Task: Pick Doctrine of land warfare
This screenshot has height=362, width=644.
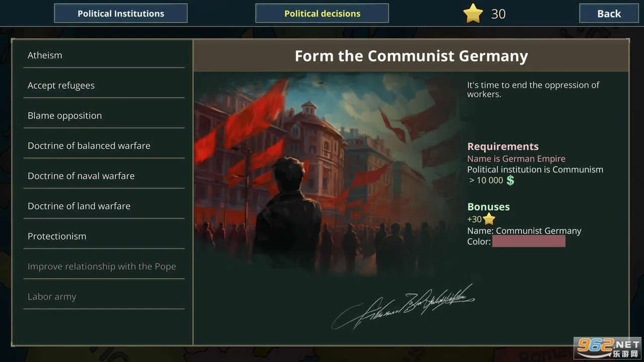Action: [x=104, y=206]
